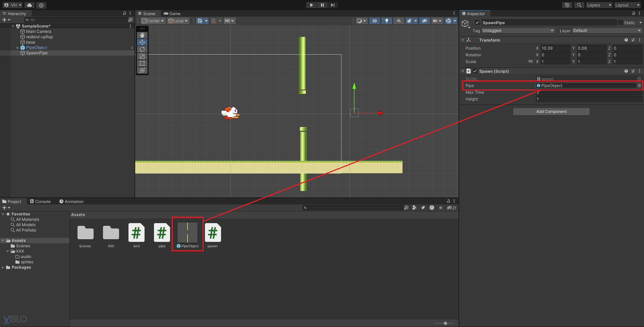This screenshot has width=644, height=327.
Task: Click the search icon in top toolbar
Action: pyautogui.click(x=579, y=5)
